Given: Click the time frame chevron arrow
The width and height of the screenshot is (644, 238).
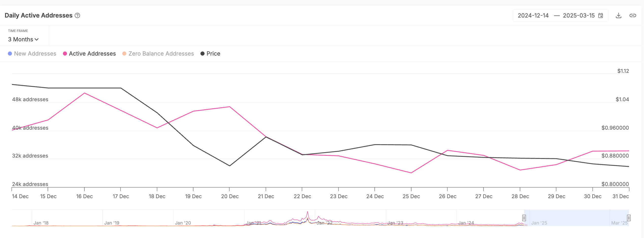Looking at the screenshot, I should 37,39.
